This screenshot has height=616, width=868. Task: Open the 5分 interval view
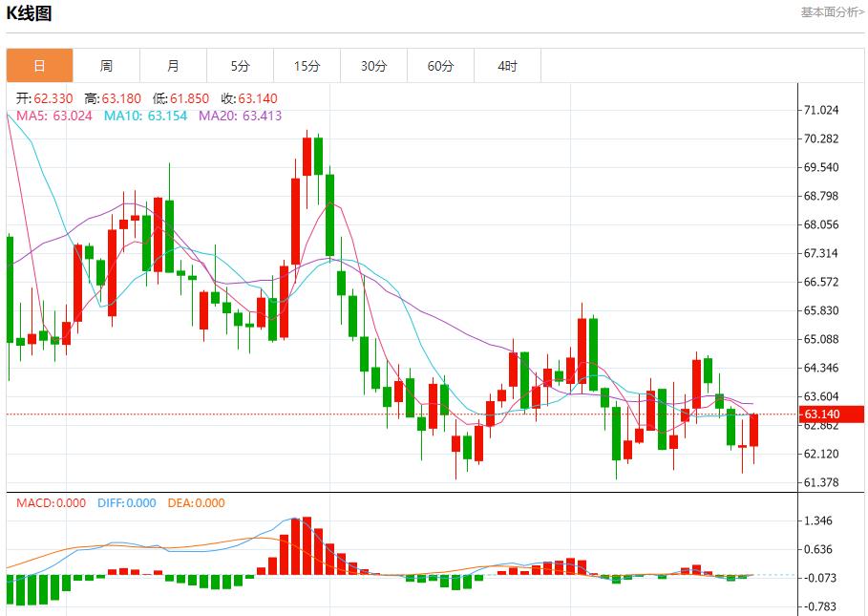(x=240, y=65)
